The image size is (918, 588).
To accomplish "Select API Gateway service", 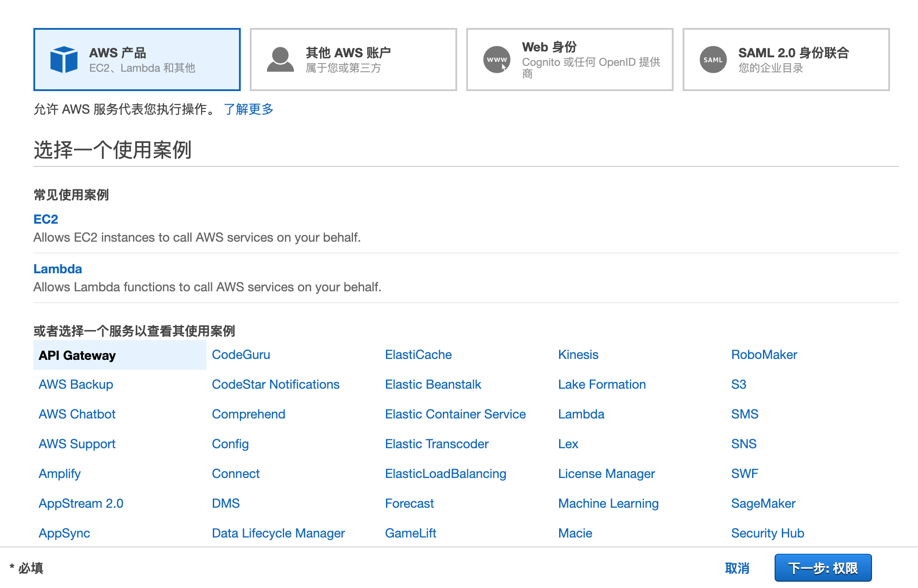I will point(77,355).
